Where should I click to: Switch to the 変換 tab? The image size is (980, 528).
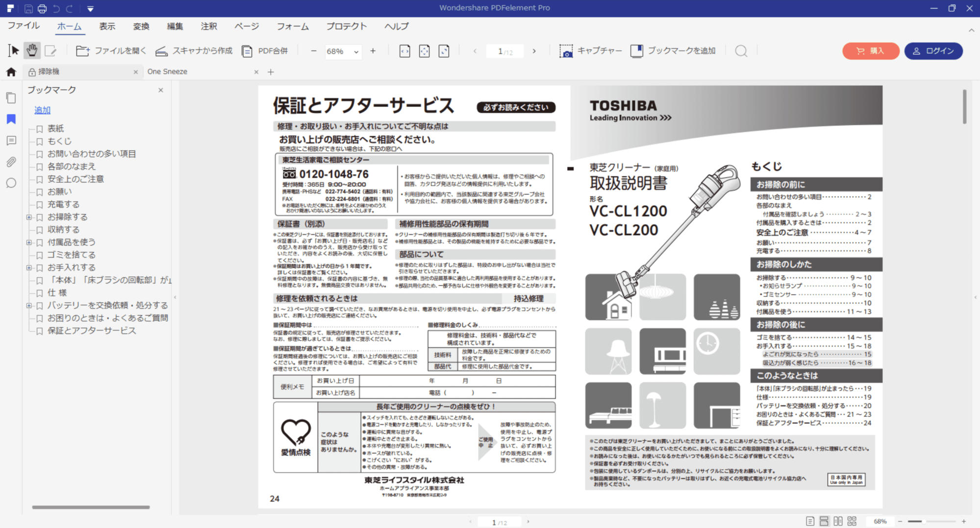tap(141, 26)
